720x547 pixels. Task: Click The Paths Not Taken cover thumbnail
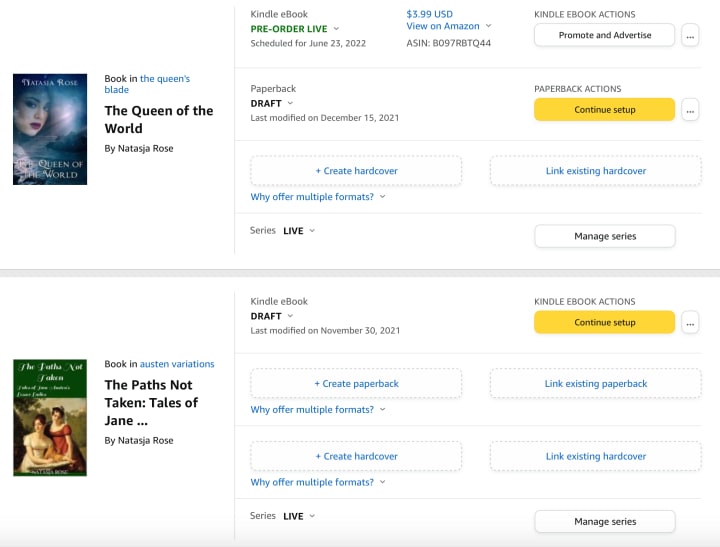tap(50, 417)
